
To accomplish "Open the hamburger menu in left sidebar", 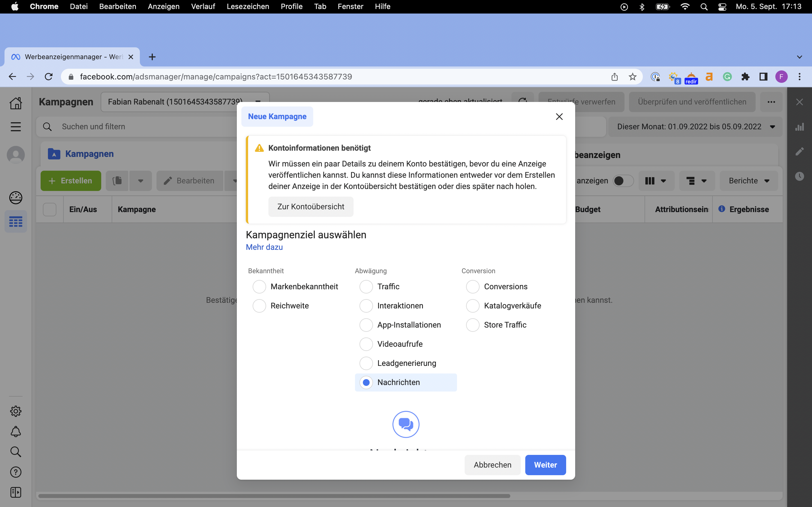I will point(16,127).
